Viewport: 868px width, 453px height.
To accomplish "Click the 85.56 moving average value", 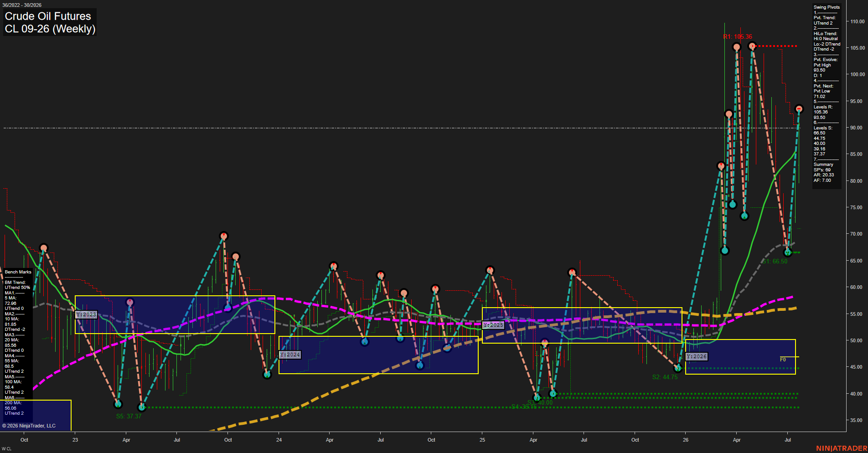I will pyautogui.click(x=10, y=345).
